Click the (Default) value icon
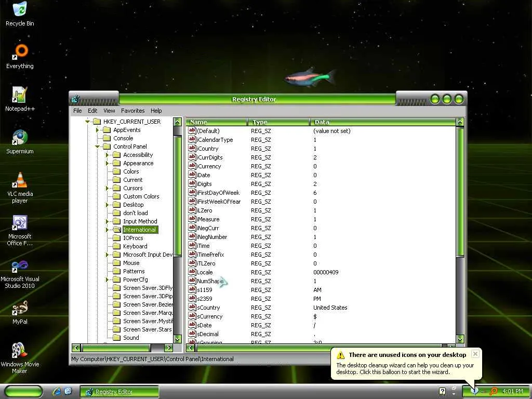This screenshot has width=532, height=399. [192, 130]
